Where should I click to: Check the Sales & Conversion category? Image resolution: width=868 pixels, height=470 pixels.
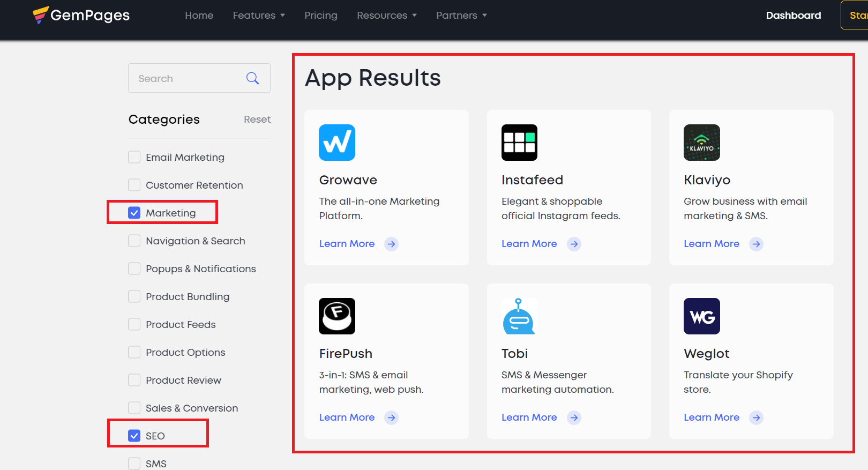(x=134, y=408)
